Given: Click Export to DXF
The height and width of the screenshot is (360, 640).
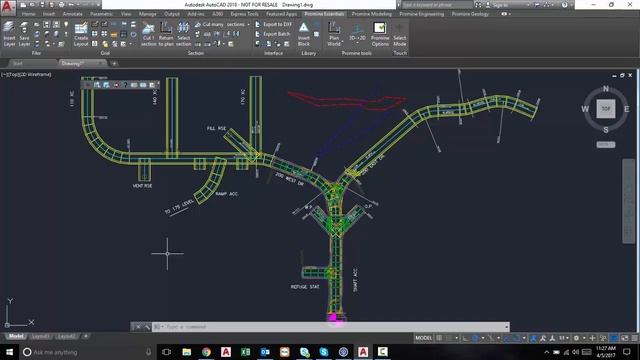Looking at the screenshot, I should pos(273,24).
